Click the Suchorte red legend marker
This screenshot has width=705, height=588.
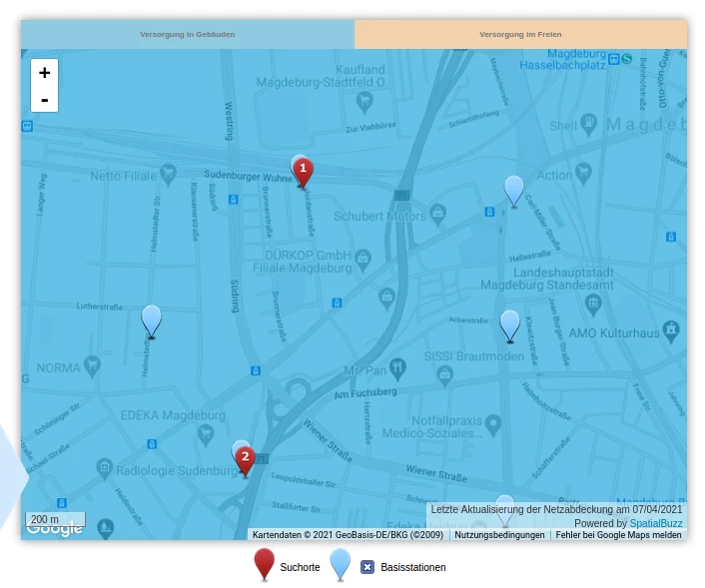[x=264, y=565]
